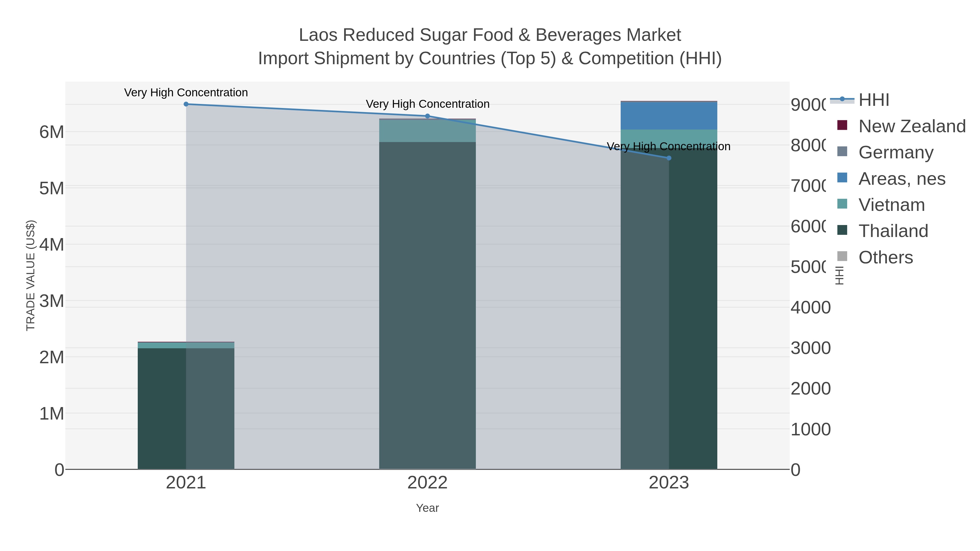Viewport: 980px width, 551px height.
Task: Click New Zealand maroon color swatch
Action: click(842, 125)
